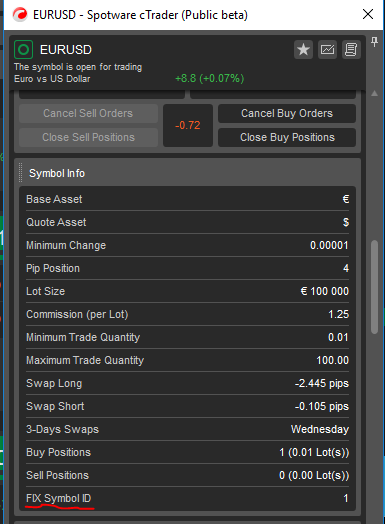Select the Commission (per Lot) row
This screenshot has width=385, height=524.
point(187,314)
